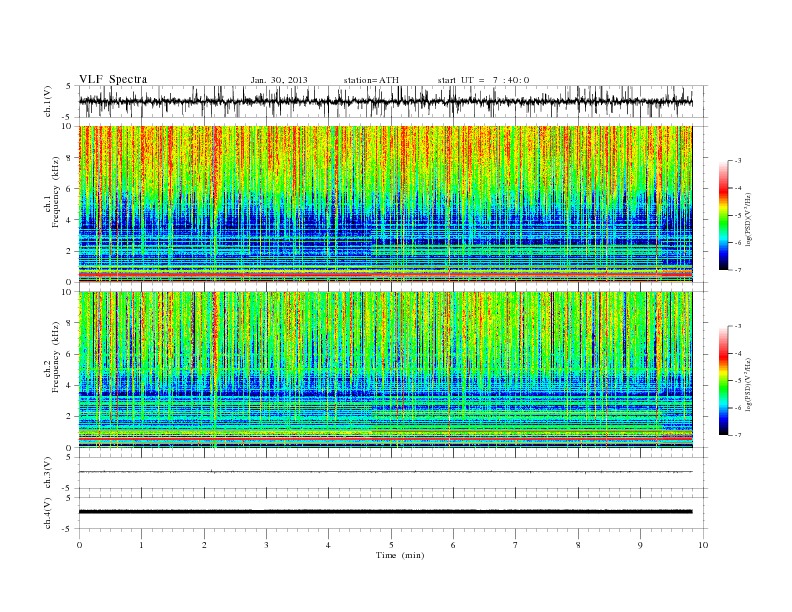Viewport: 792px width, 612px height.
Task: Click the "station=ATH" header label
Action: pyautogui.click(x=371, y=80)
